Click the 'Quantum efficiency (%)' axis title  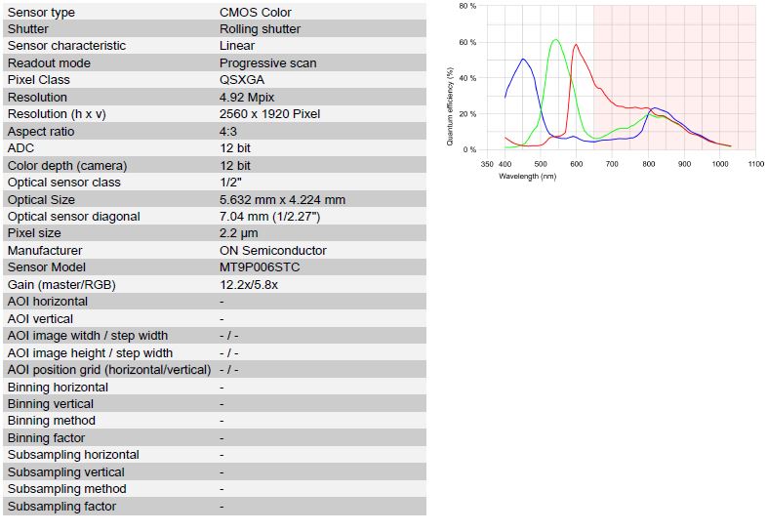[x=450, y=106]
